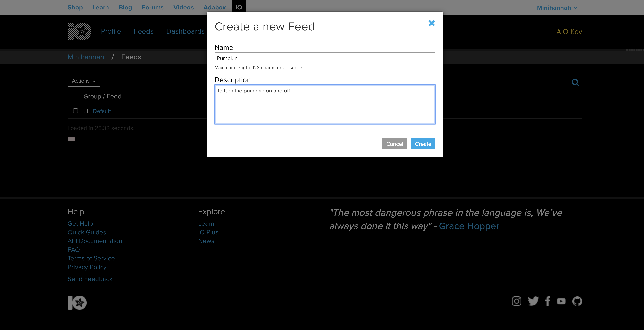Open the Dashboards tab in navigation
This screenshot has height=330, width=644.
pyautogui.click(x=185, y=31)
